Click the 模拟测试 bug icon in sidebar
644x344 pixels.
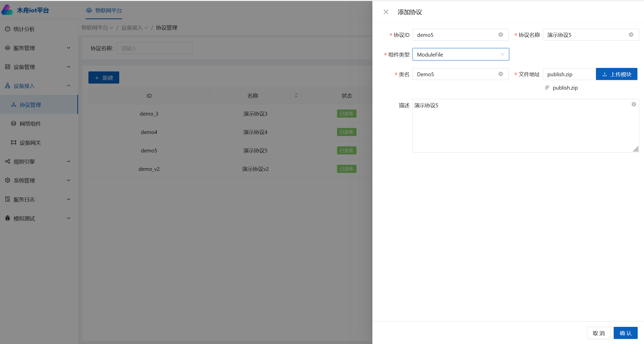(x=8, y=218)
